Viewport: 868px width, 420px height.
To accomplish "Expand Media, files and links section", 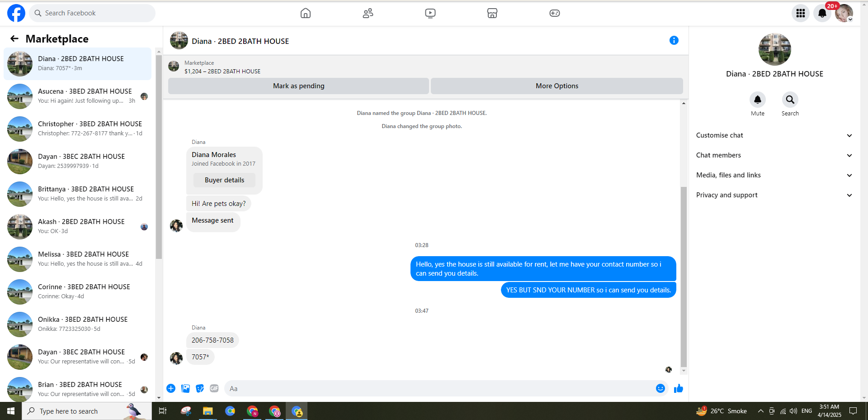I will (x=774, y=175).
